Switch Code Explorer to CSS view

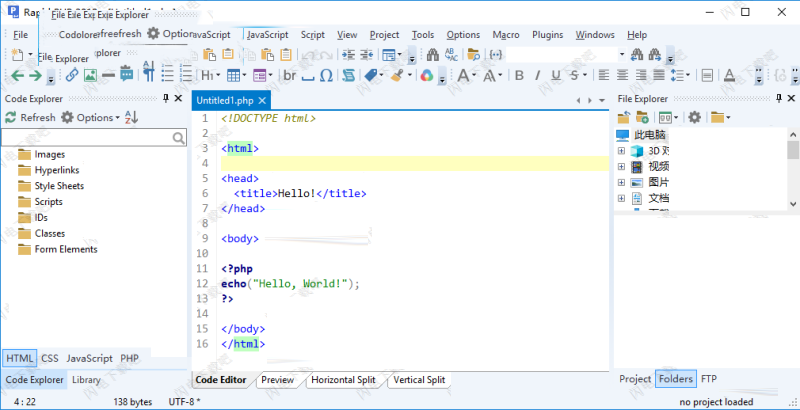(x=49, y=358)
